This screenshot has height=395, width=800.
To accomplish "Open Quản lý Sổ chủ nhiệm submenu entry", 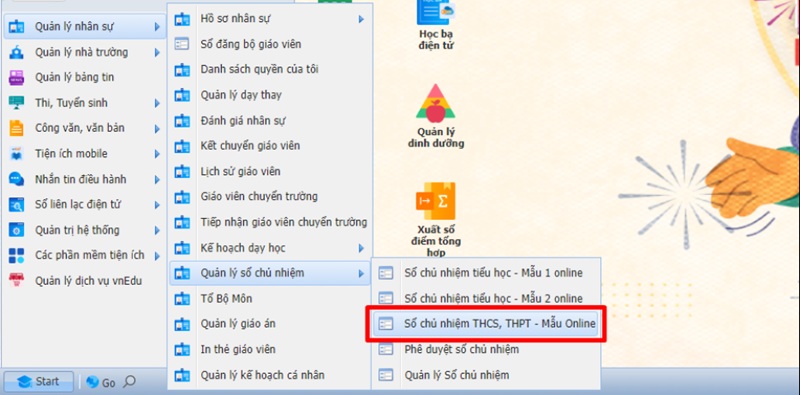I will (x=486, y=375).
